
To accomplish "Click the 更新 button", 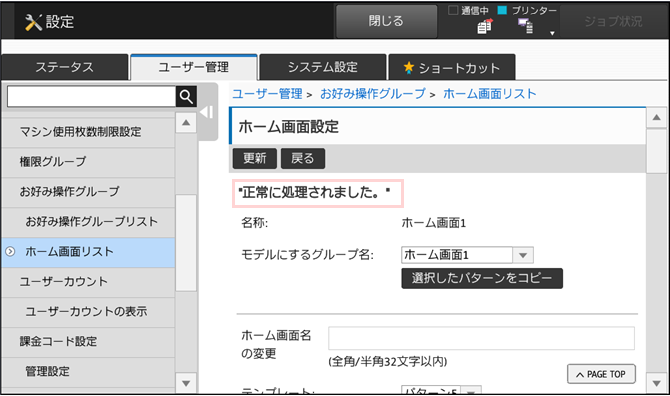I will pos(255,158).
